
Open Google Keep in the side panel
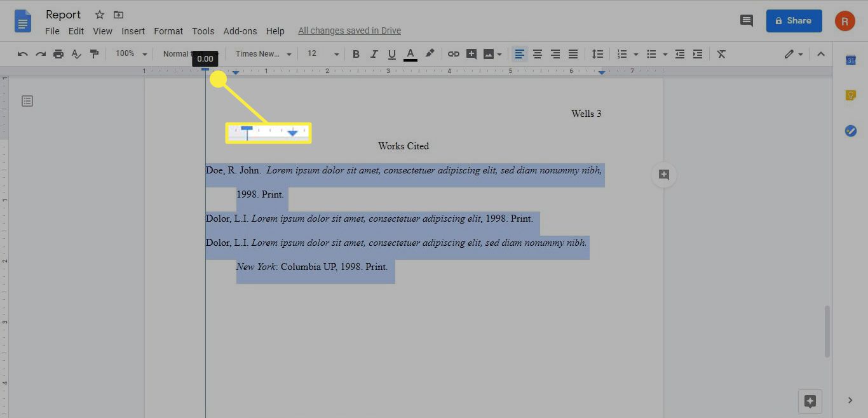[x=850, y=95]
